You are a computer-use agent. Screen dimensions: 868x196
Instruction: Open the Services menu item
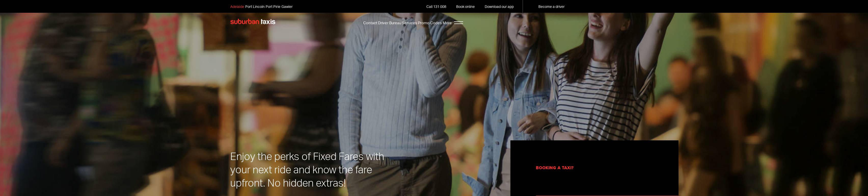pos(409,23)
